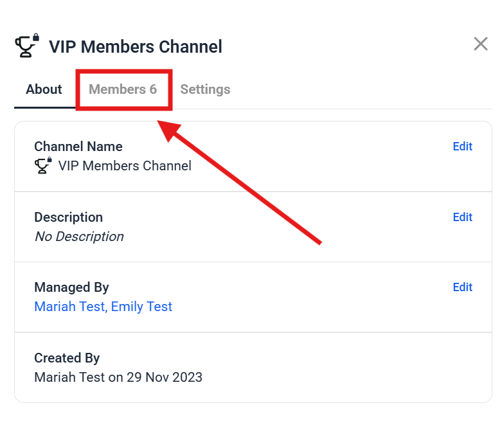Click the Description label
This screenshot has width=504, height=421.
coord(68,217)
